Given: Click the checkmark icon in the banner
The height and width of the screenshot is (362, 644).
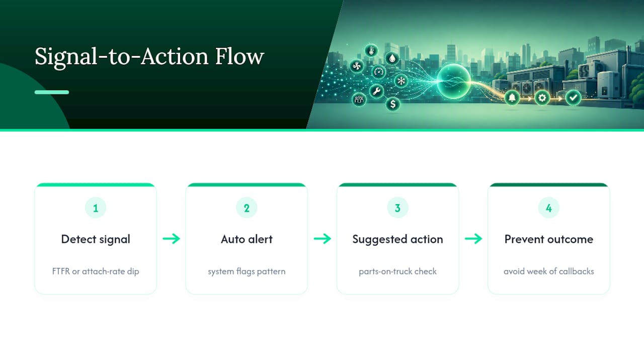Looking at the screenshot, I should [573, 98].
